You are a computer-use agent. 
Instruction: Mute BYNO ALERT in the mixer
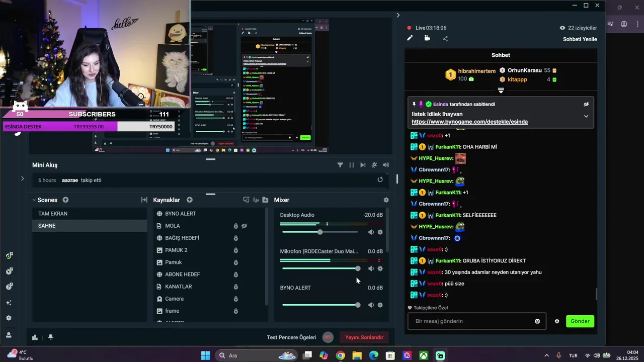click(371, 305)
